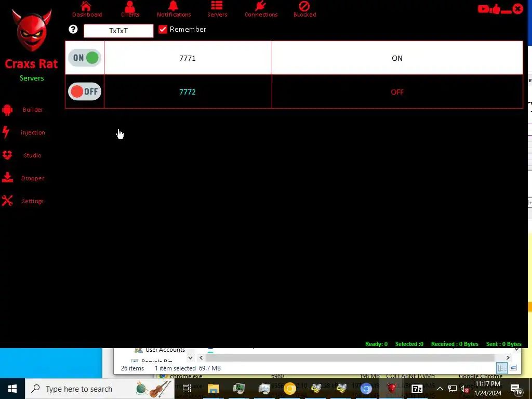Toggle the OFF switch for port 7772
Screen dimensions: 532x399
[x=85, y=91]
